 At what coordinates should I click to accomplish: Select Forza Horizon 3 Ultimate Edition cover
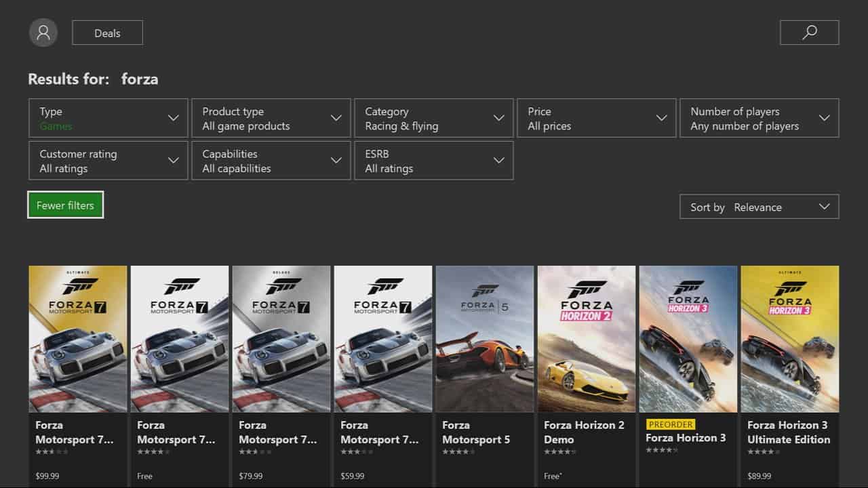[x=790, y=339]
